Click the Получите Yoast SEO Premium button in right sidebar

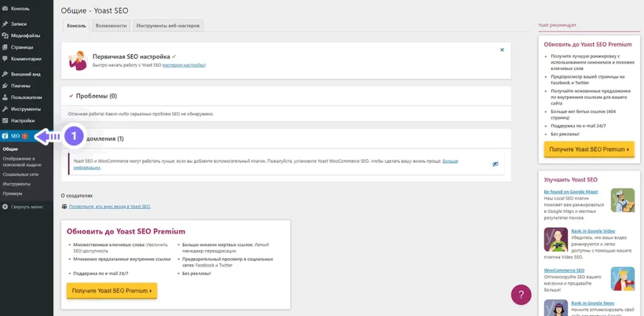coord(589,150)
